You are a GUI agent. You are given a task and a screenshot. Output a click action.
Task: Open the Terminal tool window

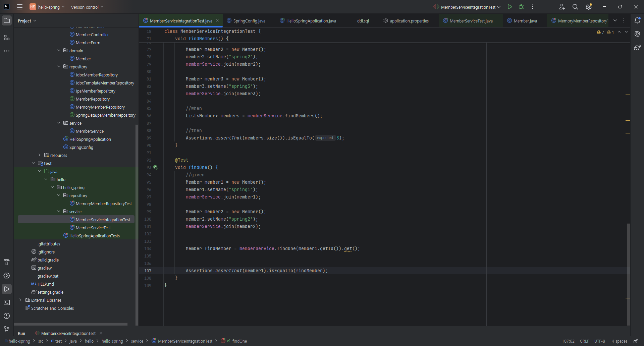[x=7, y=302]
